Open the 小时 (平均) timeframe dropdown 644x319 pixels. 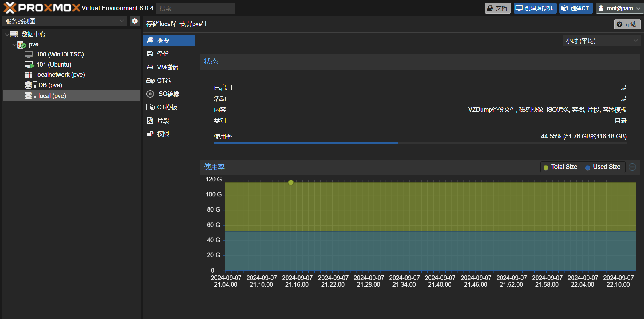(601, 41)
